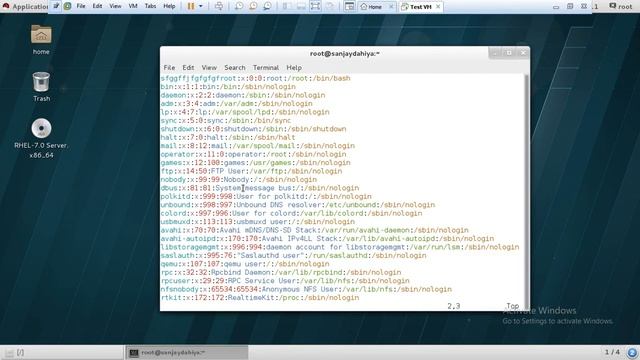Show or hide the VMware library panel
This screenshot has height=360, width=640.
[x=286, y=6]
